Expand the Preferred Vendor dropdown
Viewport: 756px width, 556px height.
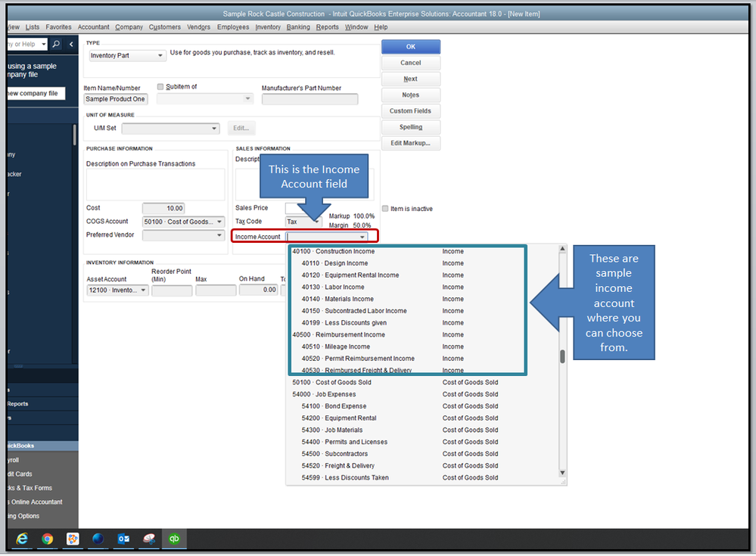(x=183, y=235)
